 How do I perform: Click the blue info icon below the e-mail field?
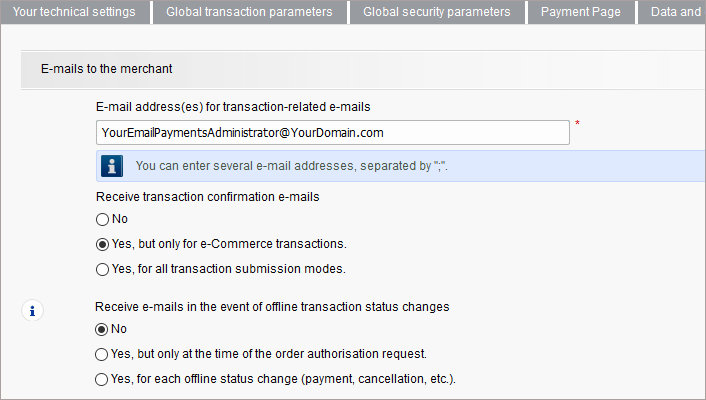[115, 165]
